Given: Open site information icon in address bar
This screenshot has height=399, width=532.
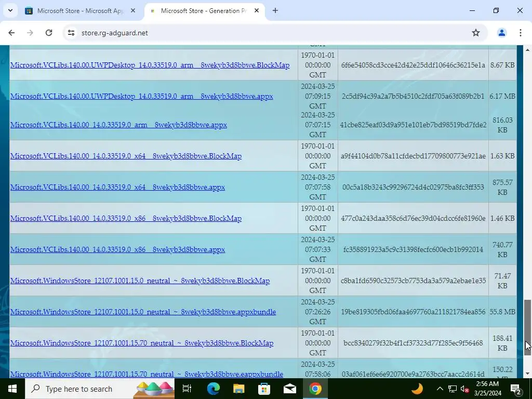Looking at the screenshot, I should 71,33.
